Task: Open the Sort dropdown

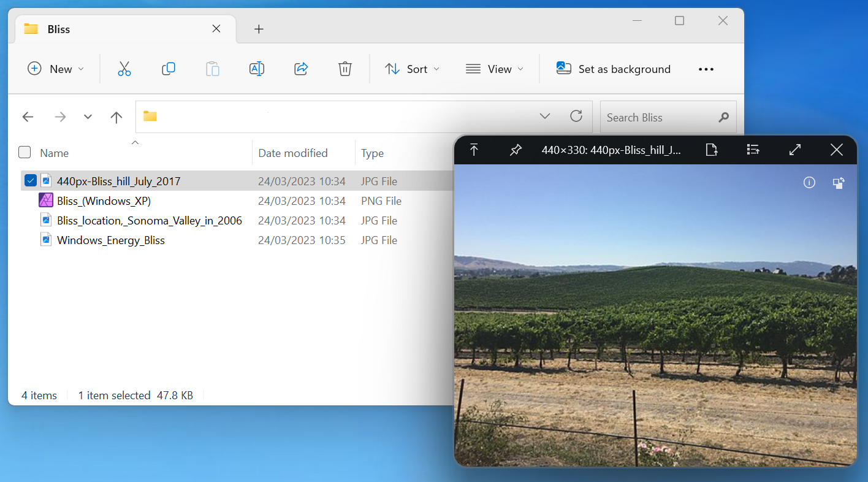Action: (412, 69)
